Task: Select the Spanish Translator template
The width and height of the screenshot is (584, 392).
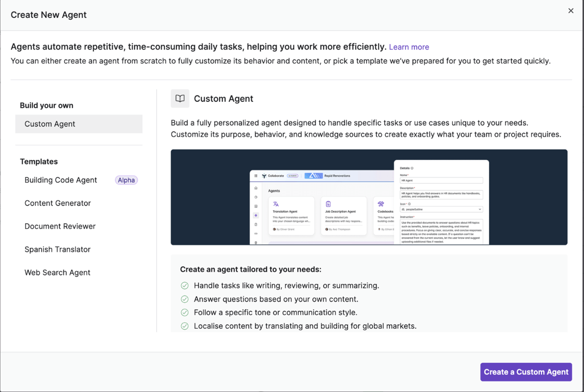Action: coord(58,249)
